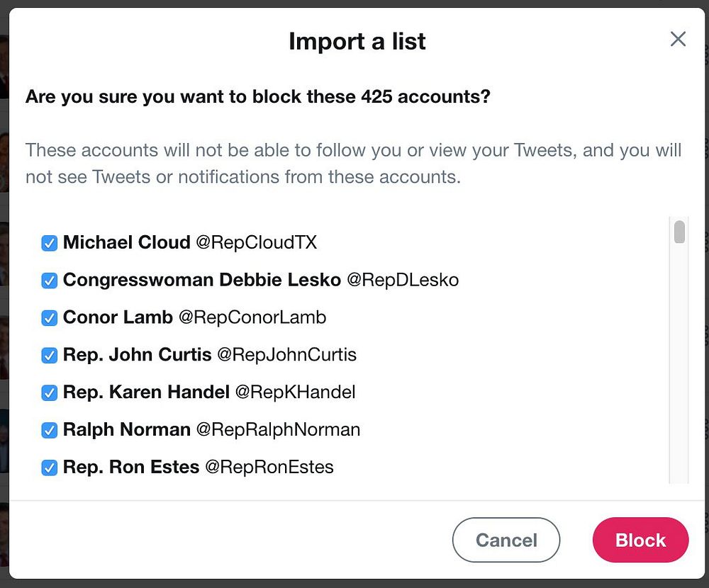Toggle the Rep. John Curtis checkbox
Viewport: 709px width, 588px height.
coord(49,355)
